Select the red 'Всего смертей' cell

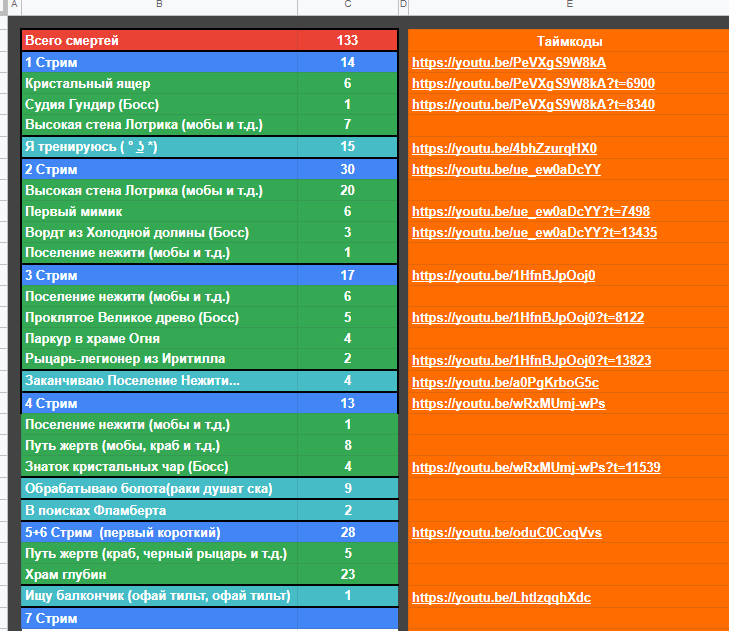(x=160, y=41)
